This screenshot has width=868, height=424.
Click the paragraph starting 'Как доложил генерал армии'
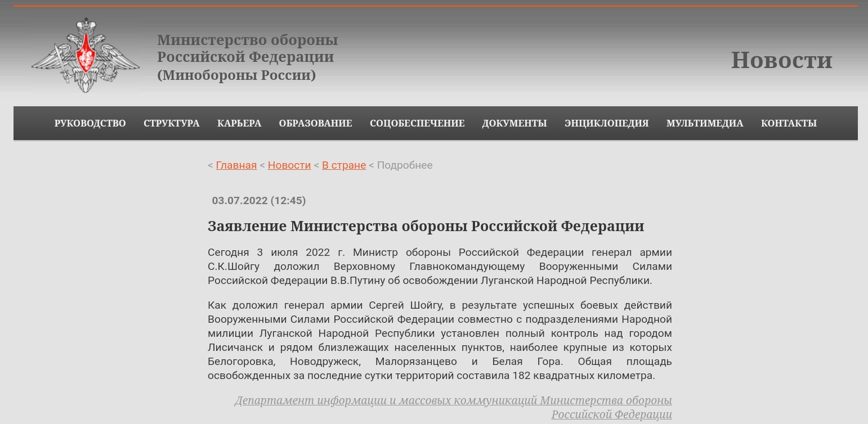pyautogui.click(x=440, y=340)
